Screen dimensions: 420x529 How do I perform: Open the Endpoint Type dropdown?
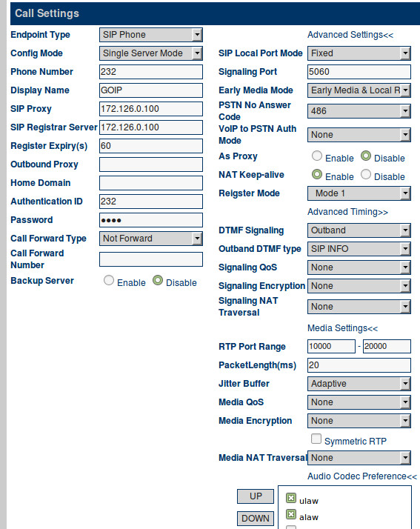(151, 35)
